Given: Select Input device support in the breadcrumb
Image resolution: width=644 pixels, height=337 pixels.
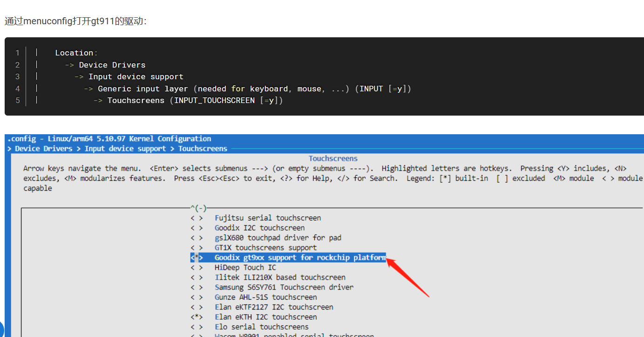Looking at the screenshot, I should point(125,149).
